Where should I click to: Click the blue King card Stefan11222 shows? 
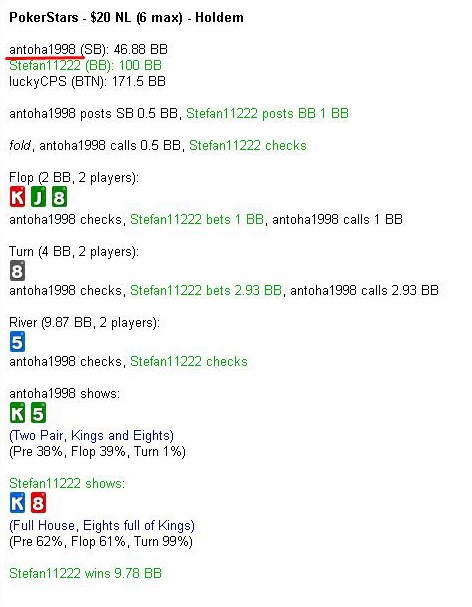[x=17, y=502]
